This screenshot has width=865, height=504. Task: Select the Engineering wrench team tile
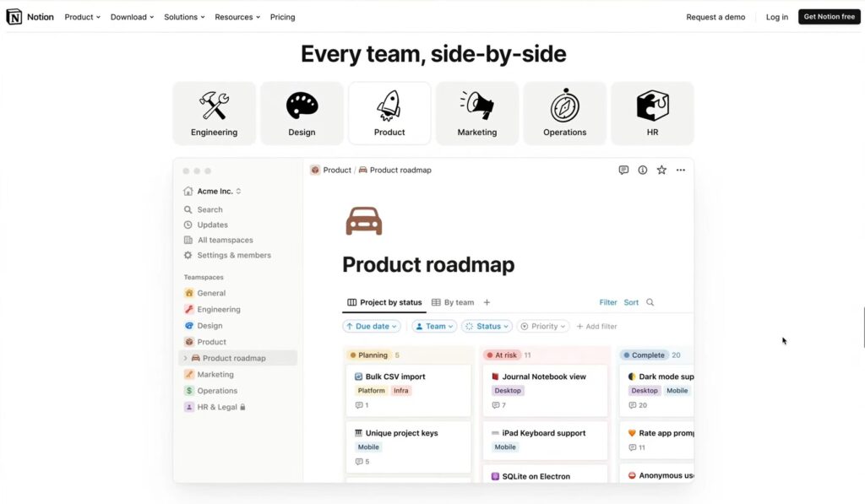click(214, 113)
